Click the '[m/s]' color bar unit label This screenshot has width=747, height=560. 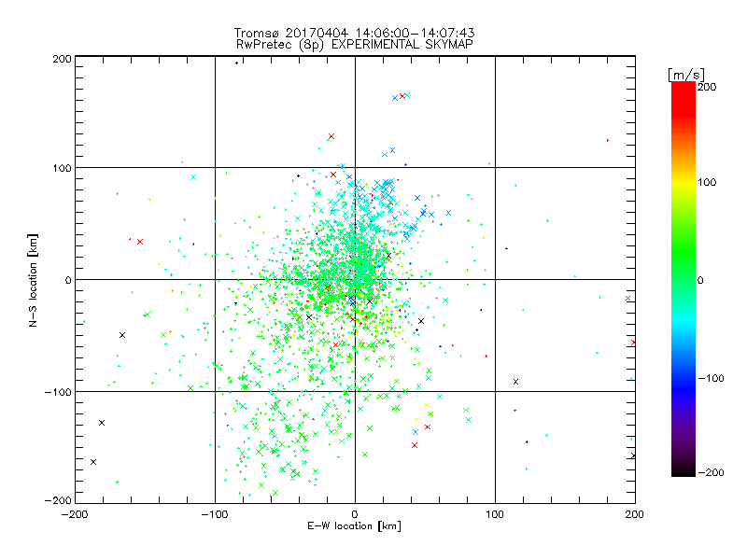point(686,75)
